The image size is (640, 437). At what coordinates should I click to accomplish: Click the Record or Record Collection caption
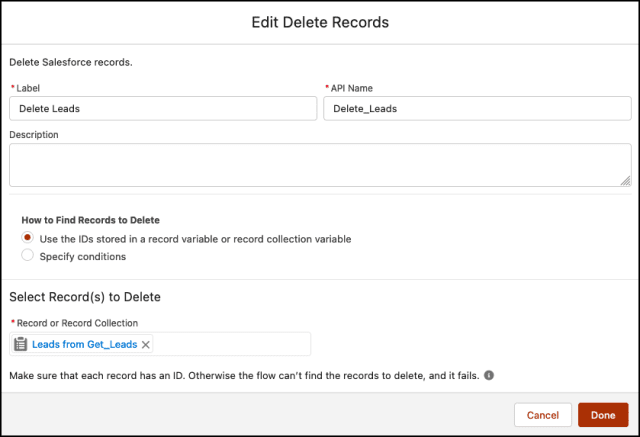click(77, 322)
